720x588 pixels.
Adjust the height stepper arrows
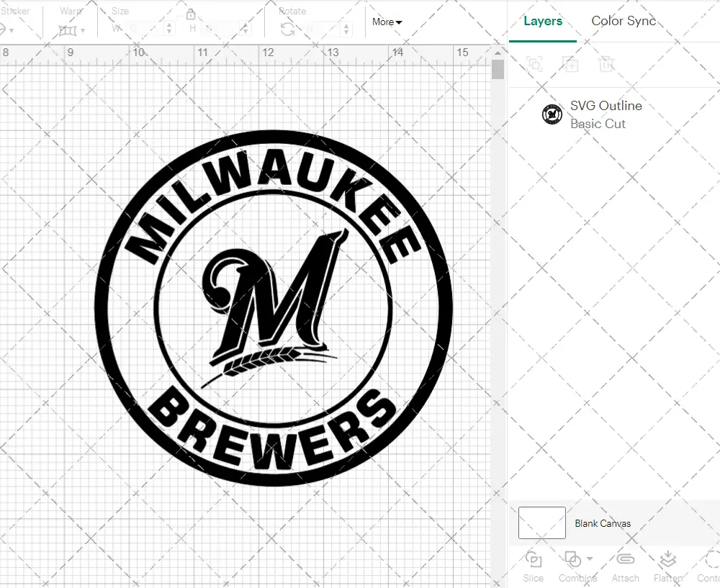(x=246, y=29)
